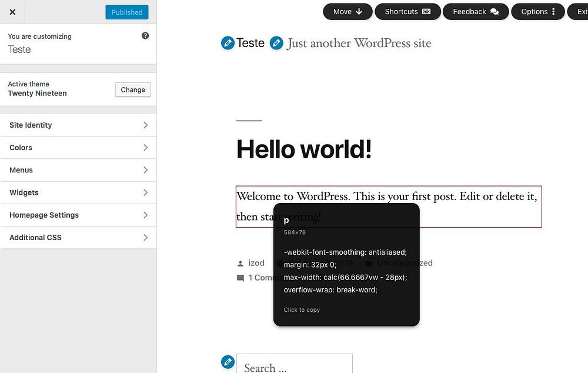Click the chat bubbles icon in Feedback
This screenshot has height=373, width=588.
point(495,12)
